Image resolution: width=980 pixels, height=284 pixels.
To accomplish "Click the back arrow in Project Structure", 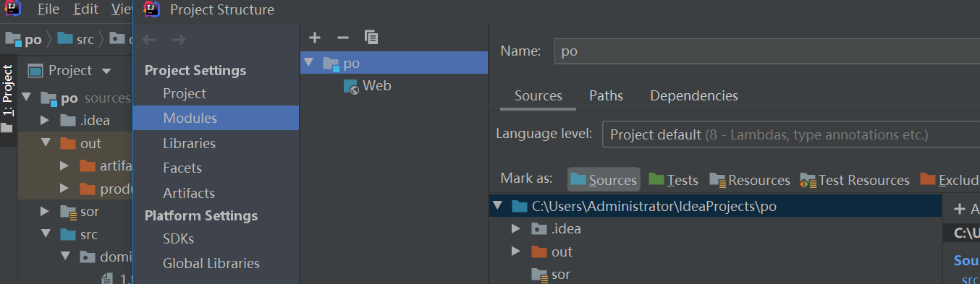I will [x=150, y=39].
